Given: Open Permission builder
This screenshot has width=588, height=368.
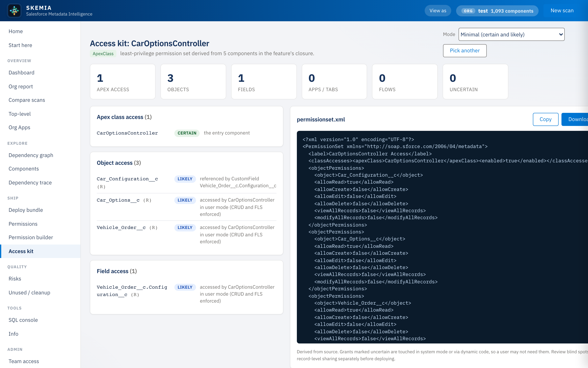Looking at the screenshot, I should point(40,238).
